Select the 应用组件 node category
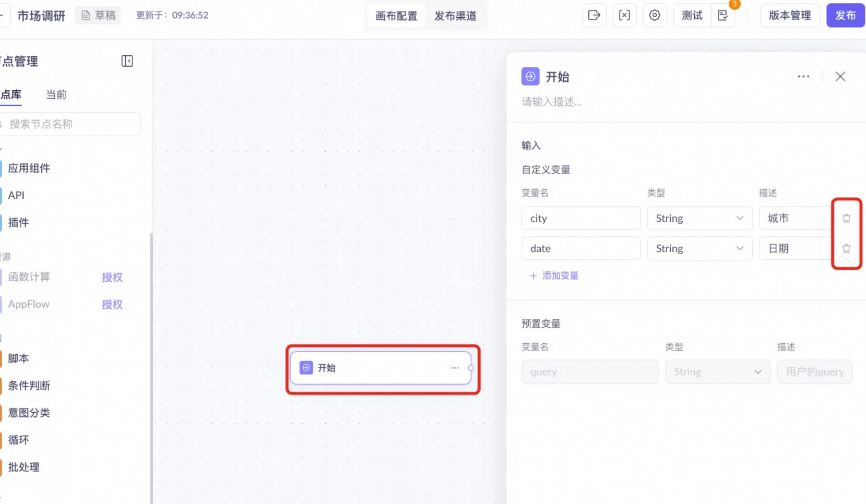Screen dimensions: 866x504 tap(29, 168)
